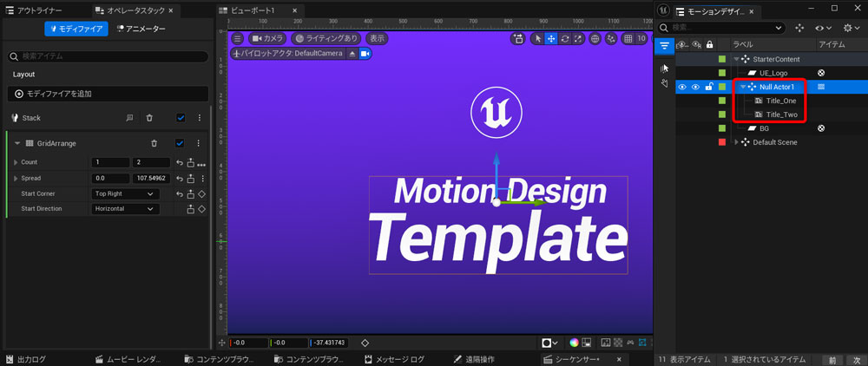Viewport: 868px width, 366px height.
Task: Open the Start Direction Horizontal dropdown
Action: [124, 209]
